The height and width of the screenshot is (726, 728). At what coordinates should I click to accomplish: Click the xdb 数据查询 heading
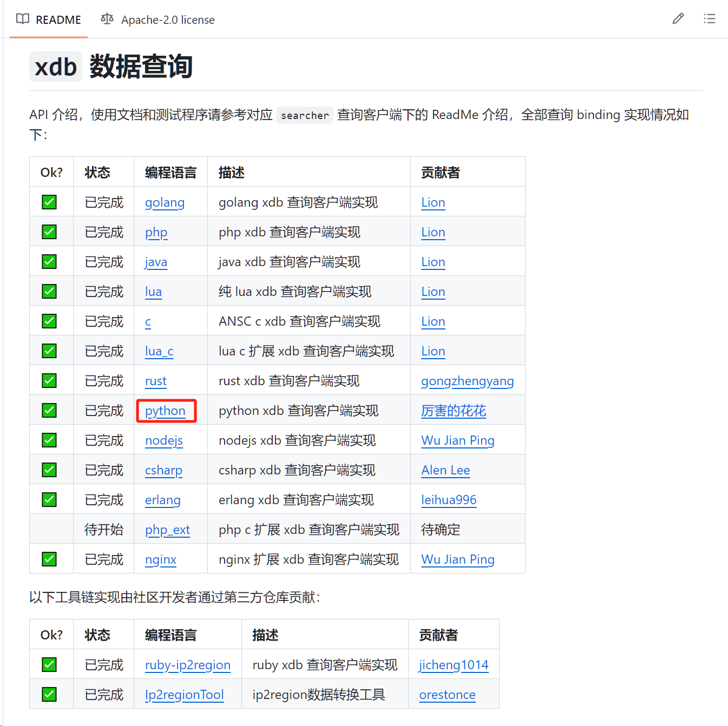(111, 67)
